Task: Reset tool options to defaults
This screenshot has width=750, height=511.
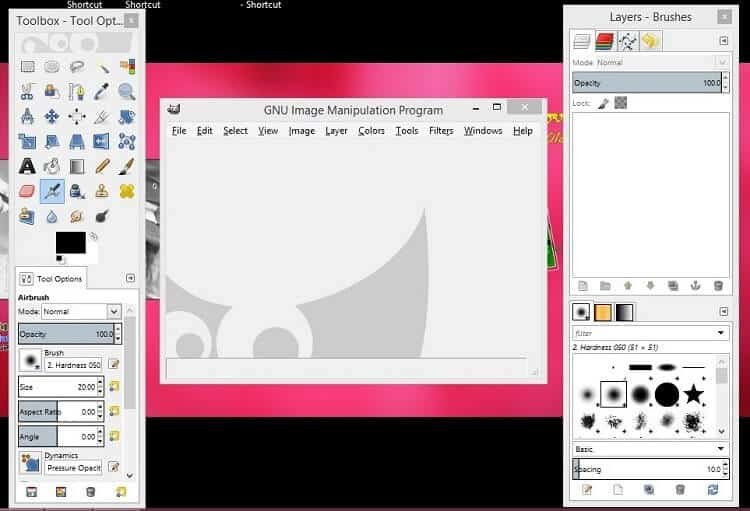Action: tap(121, 492)
